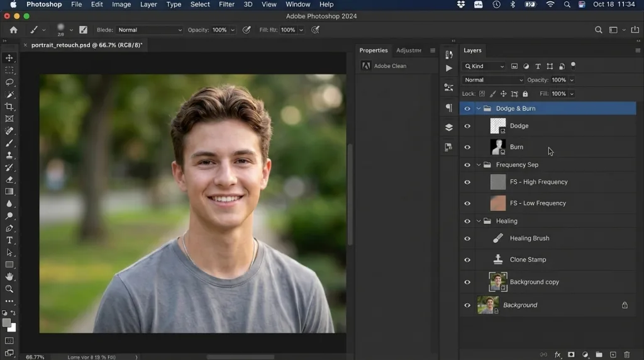
Task: Create a new group folder icon
Action: [599, 355]
